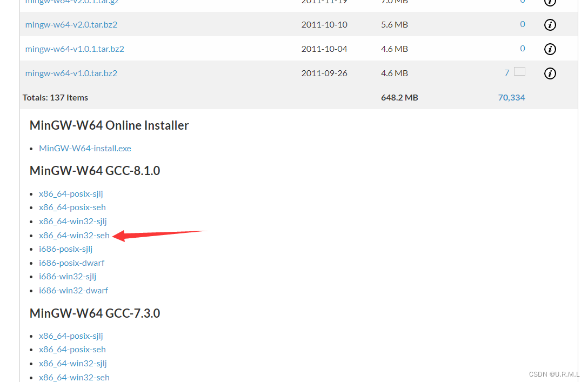Download mingw-w64-v1.0.tar.bz2 file
Screen dimensions: 588x382
(71, 73)
